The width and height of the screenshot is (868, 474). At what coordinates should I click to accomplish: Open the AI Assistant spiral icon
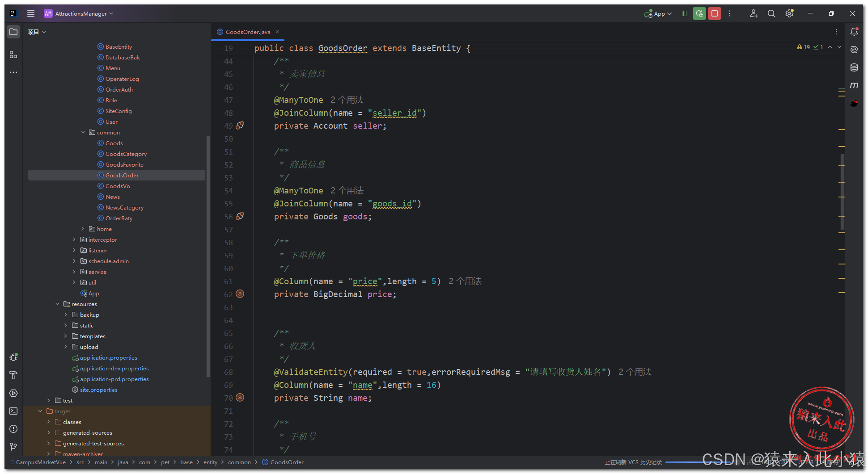pos(854,50)
